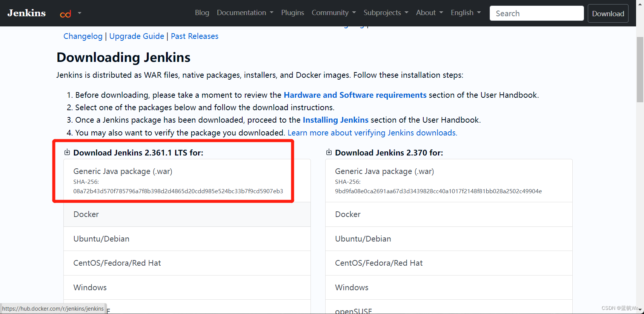Open the English language dropdown

click(x=466, y=12)
